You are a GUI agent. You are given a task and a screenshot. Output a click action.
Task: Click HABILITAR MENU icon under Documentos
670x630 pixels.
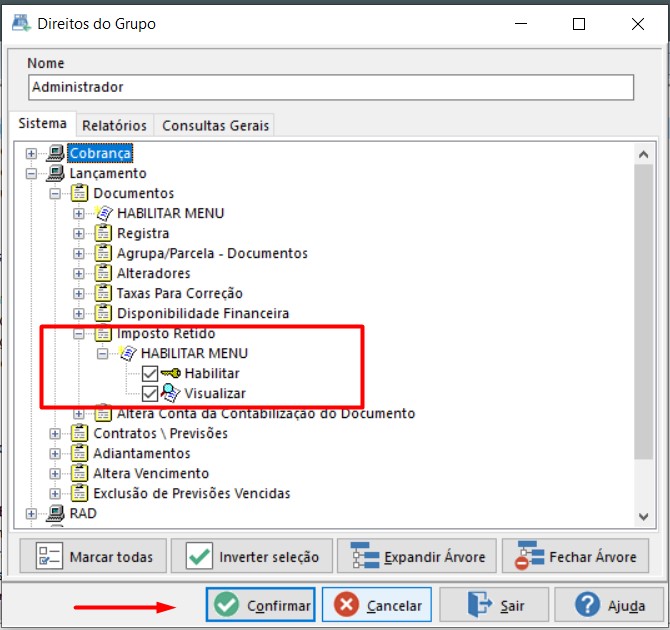point(104,213)
